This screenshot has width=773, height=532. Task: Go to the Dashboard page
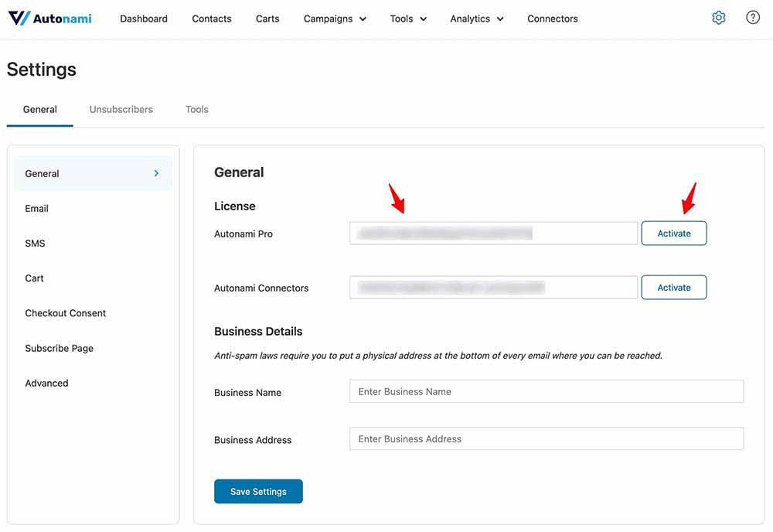pyautogui.click(x=144, y=19)
